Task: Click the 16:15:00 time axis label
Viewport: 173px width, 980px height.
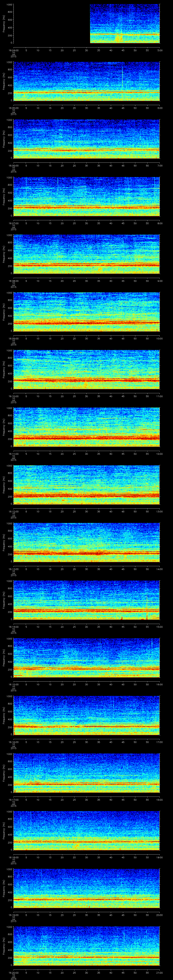Action: 13,684
